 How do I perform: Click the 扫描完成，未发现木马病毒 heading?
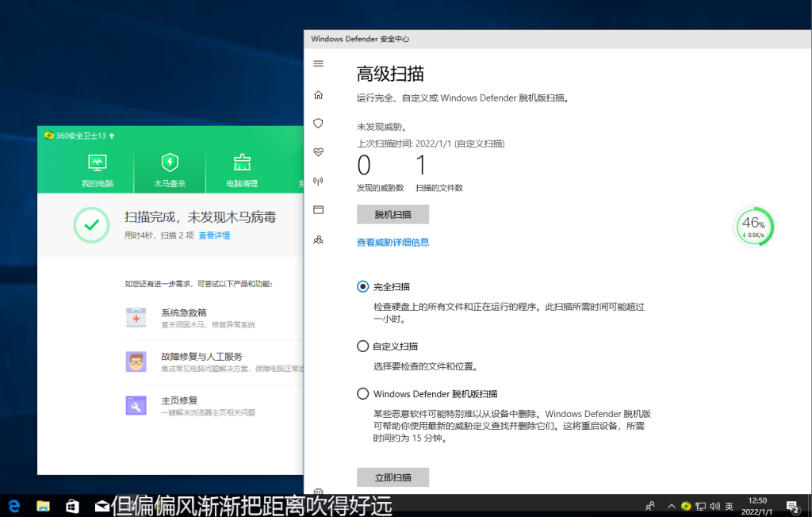coord(201,217)
